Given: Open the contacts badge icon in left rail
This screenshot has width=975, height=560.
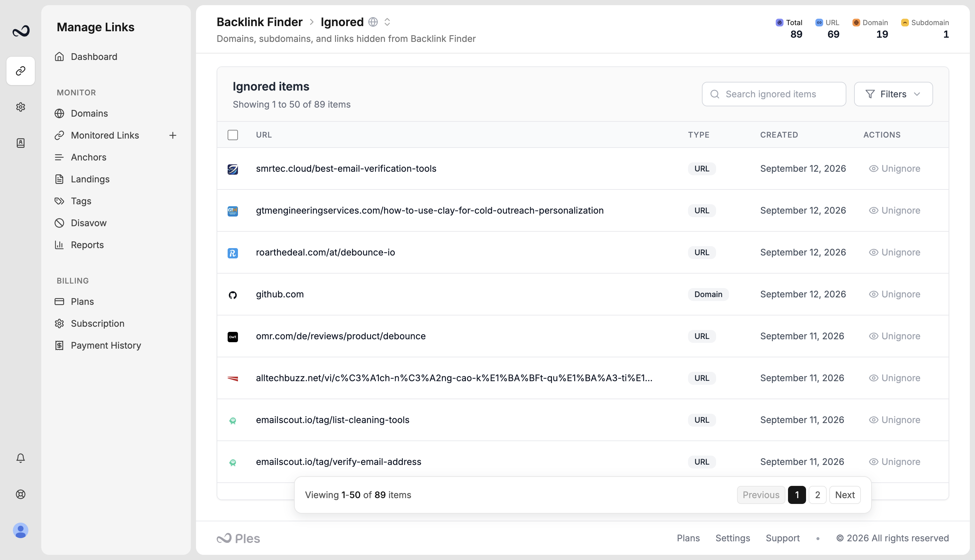Looking at the screenshot, I should coord(21,143).
